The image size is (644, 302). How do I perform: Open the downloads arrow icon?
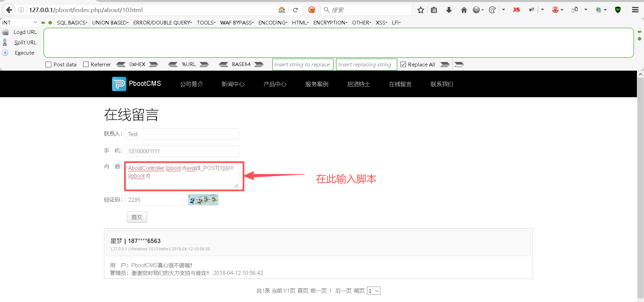click(449, 10)
